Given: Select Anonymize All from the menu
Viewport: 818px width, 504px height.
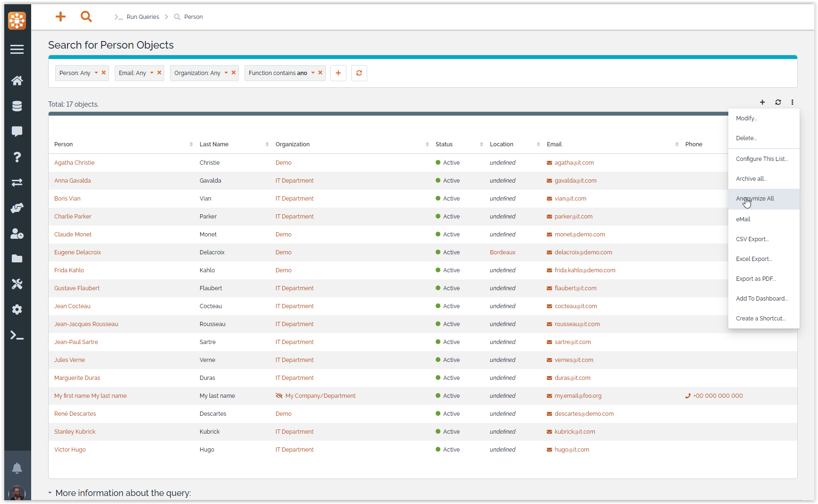Looking at the screenshot, I should click(x=755, y=199).
